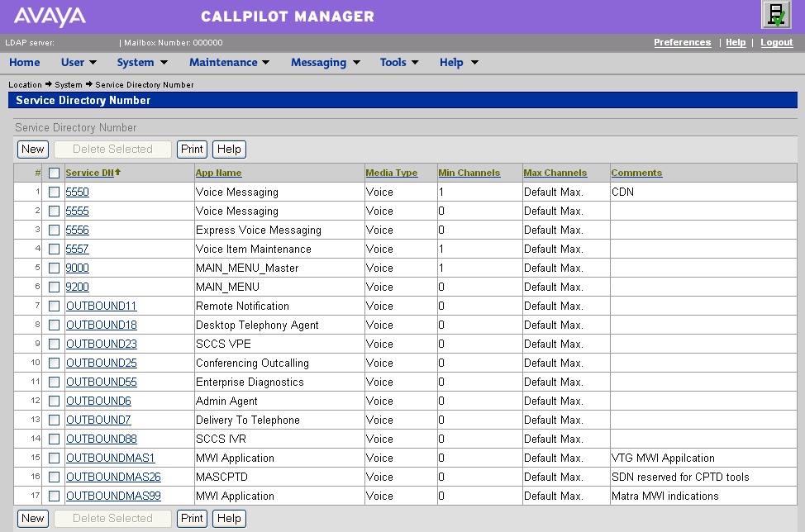Screen dimensions: 805x532
Task: Open the Messaging dropdown menu
Action: 326,63
